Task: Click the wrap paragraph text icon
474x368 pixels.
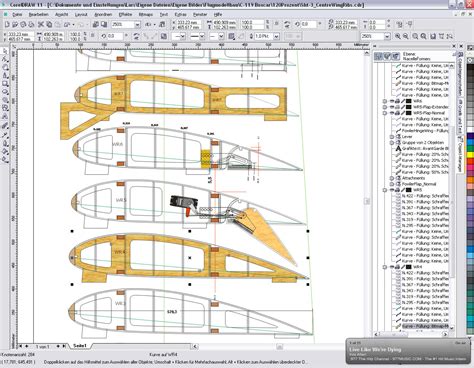Action: 231,36
